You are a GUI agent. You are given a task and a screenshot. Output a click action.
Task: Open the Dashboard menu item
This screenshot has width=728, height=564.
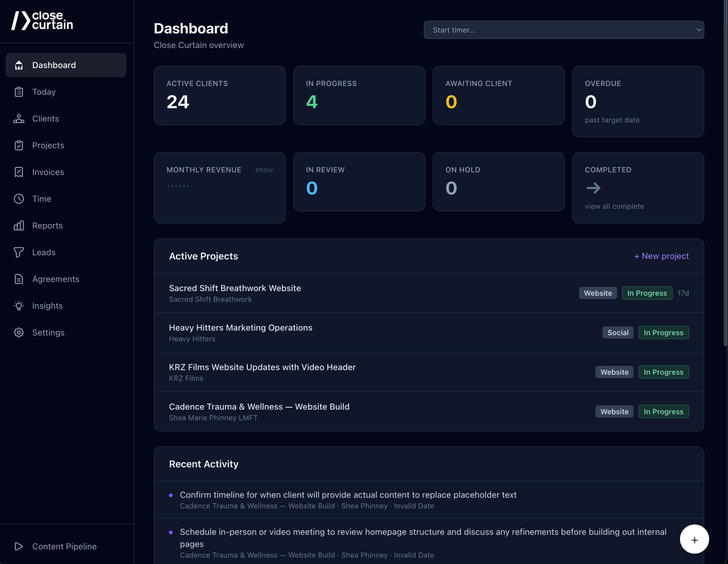(66, 65)
